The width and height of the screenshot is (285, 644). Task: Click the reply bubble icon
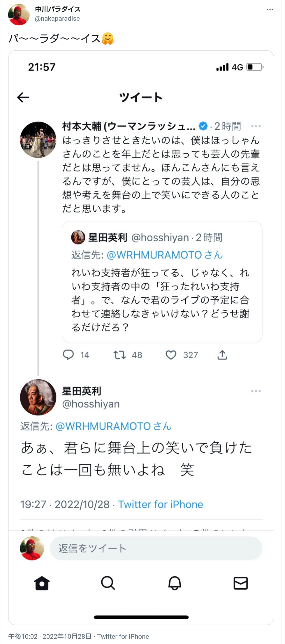click(x=68, y=355)
